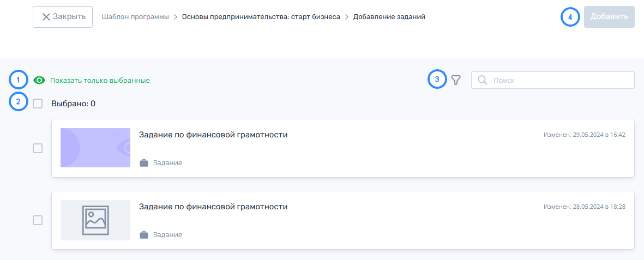Click briefcase icon of first task card
Screen dimensions: 644x260
pyautogui.click(x=144, y=163)
